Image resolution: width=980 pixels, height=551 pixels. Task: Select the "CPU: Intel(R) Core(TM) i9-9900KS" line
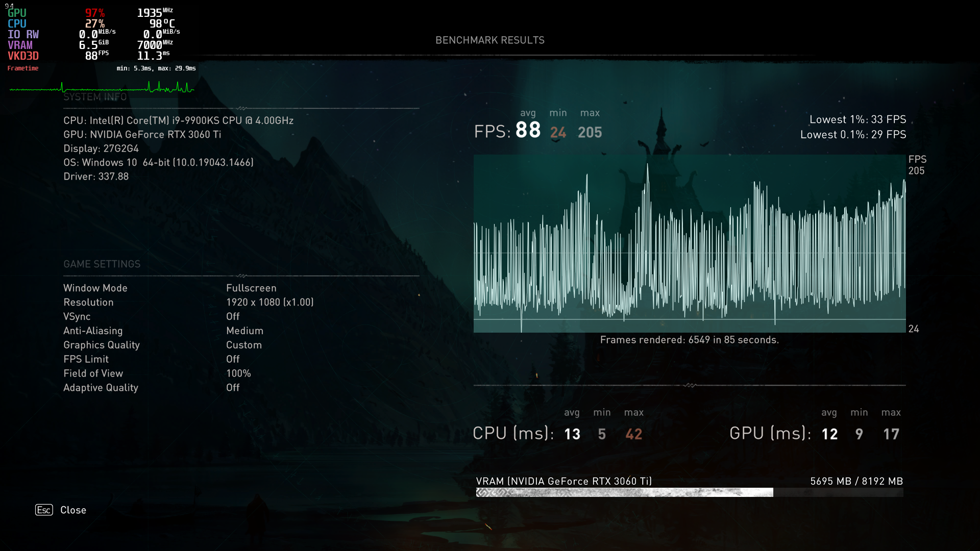pyautogui.click(x=178, y=120)
